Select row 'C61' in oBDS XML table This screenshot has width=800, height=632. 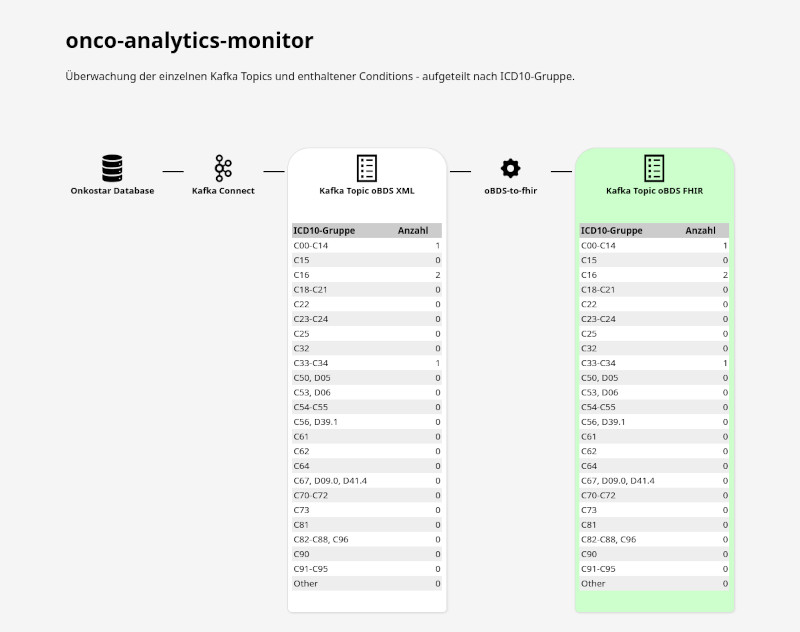point(367,437)
